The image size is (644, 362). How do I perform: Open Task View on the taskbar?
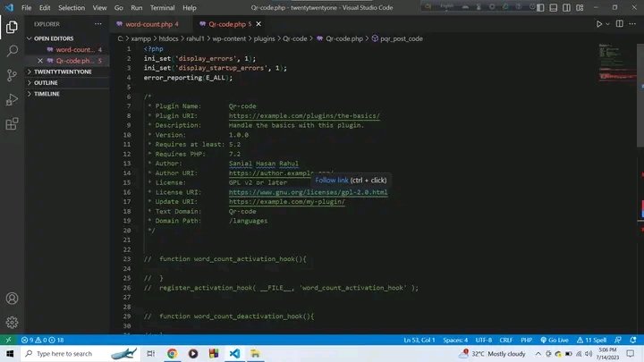click(x=151, y=353)
